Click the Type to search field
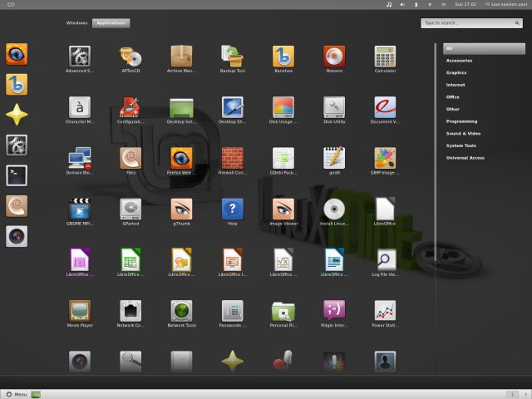The height and width of the screenshot is (399, 532). coord(471,23)
